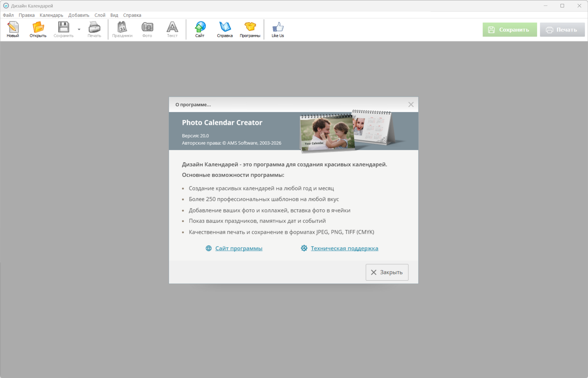Click the green Сохранить button

509,29
